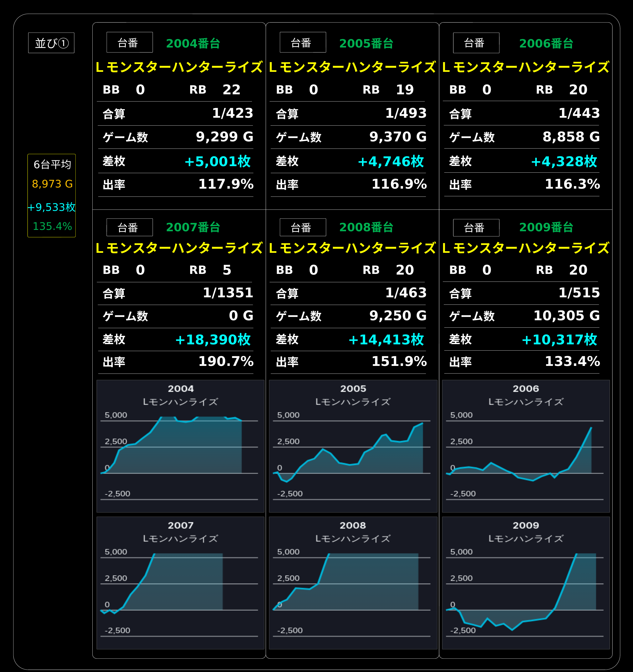Select the medal difference +4,328枚
Screen dimensions: 633x672
(x=564, y=161)
